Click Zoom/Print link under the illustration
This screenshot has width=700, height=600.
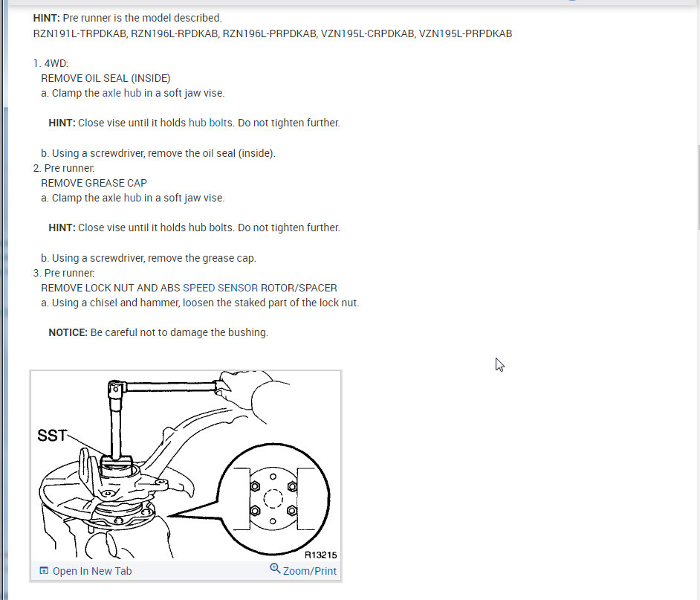tap(309, 571)
